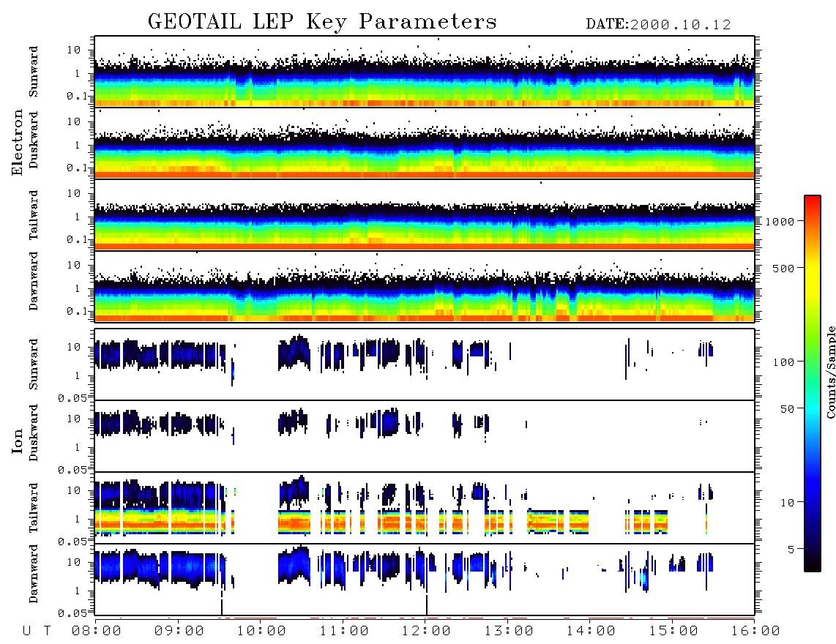The height and width of the screenshot is (644, 836).
Task: Select the Electron 'Duskward' axis label
Action: click(34, 140)
